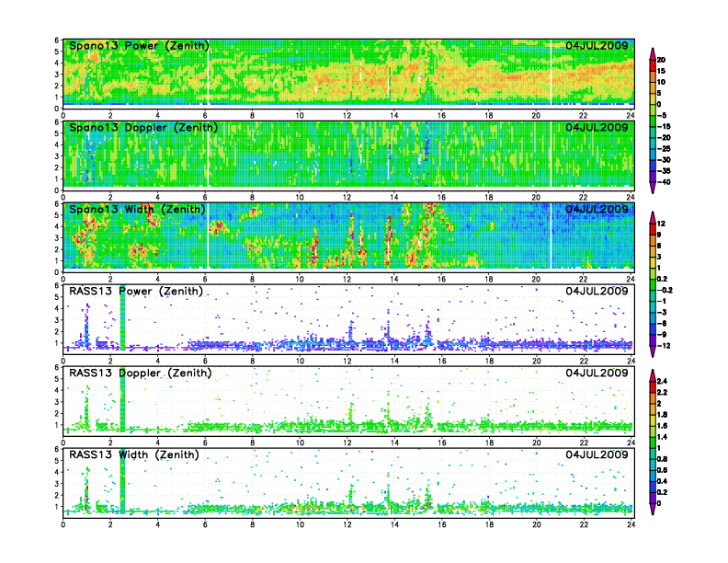Click the '12' label on the middle colorbar
Viewport: 728px width, 563px height.
pyautogui.click(x=661, y=224)
